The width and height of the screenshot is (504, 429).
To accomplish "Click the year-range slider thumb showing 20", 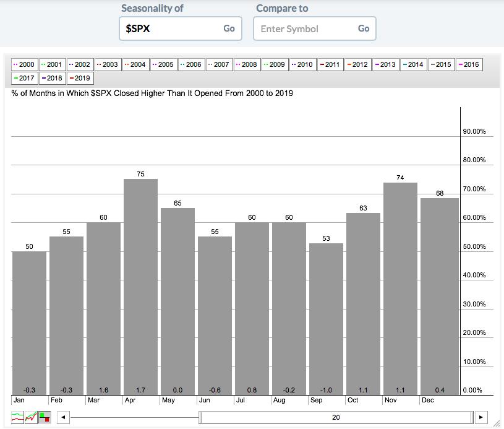I will [x=336, y=417].
